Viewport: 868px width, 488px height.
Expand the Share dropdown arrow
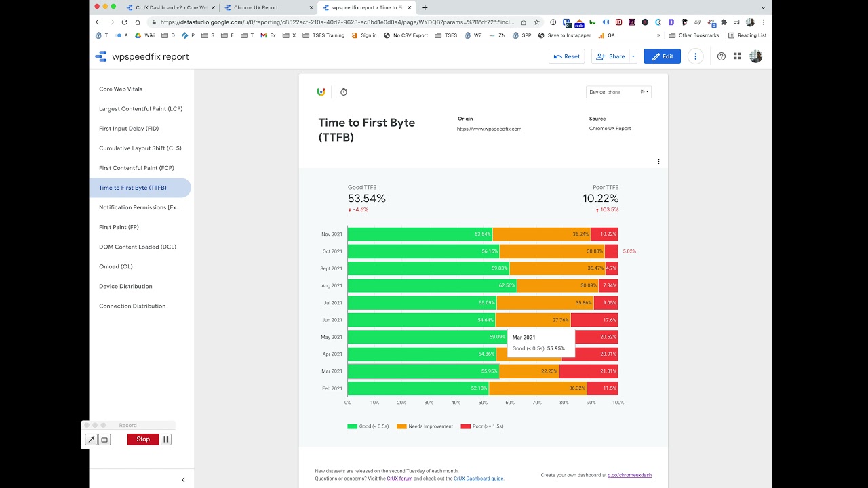point(633,56)
